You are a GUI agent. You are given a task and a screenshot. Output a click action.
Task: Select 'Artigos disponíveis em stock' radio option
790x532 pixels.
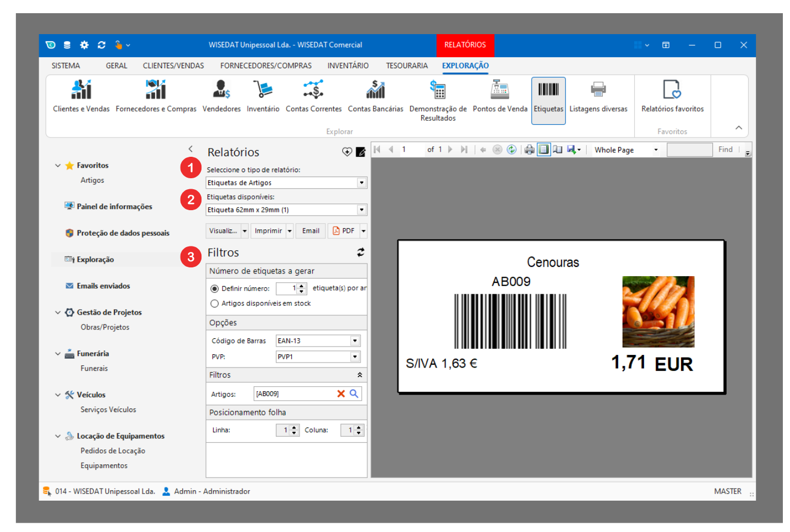tap(215, 304)
